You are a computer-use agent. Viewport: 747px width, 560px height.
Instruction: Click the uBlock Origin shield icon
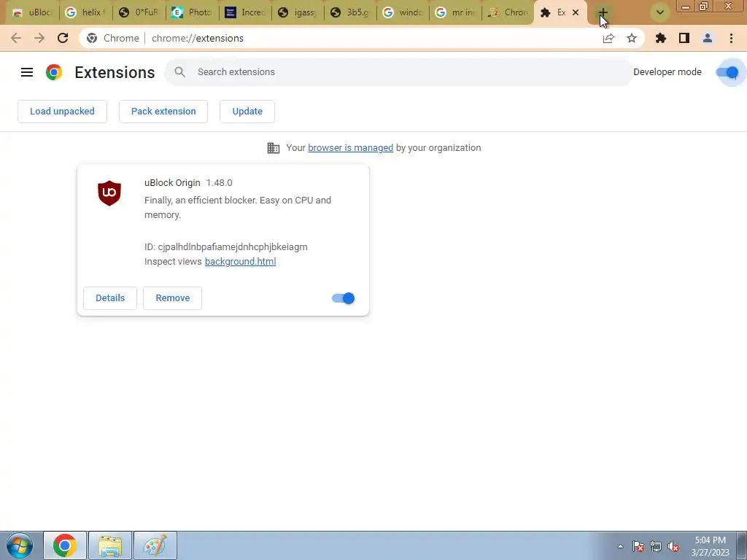pos(109,192)
